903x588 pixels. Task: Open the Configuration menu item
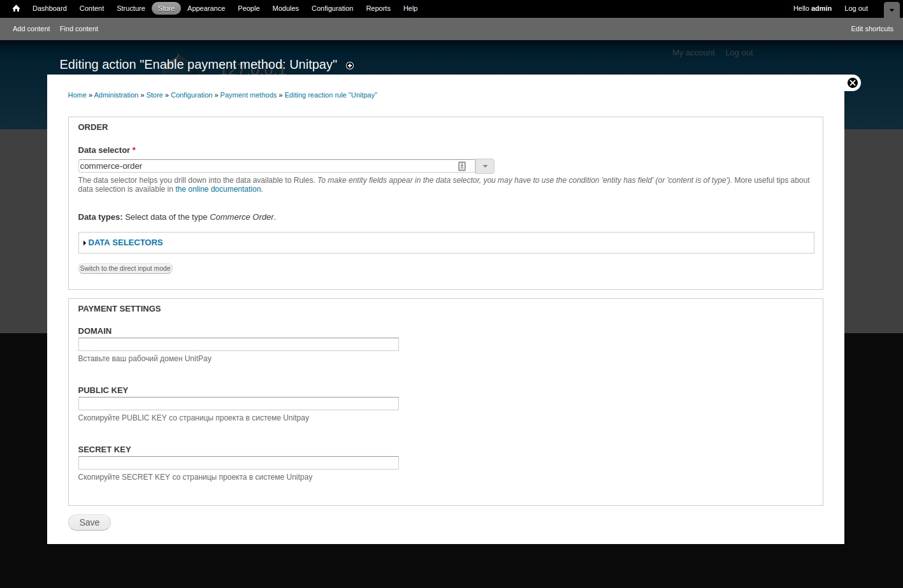pos(332,8)
